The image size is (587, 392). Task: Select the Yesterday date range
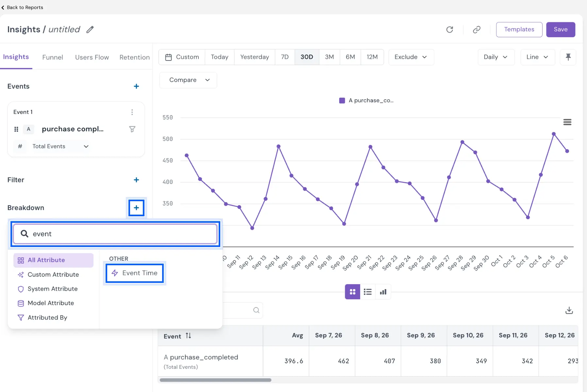coord(255,57)
